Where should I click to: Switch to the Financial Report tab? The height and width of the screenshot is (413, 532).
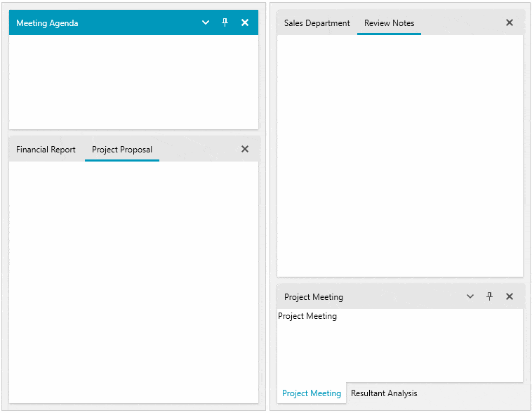pyautogui.click(x=46, y=150)
